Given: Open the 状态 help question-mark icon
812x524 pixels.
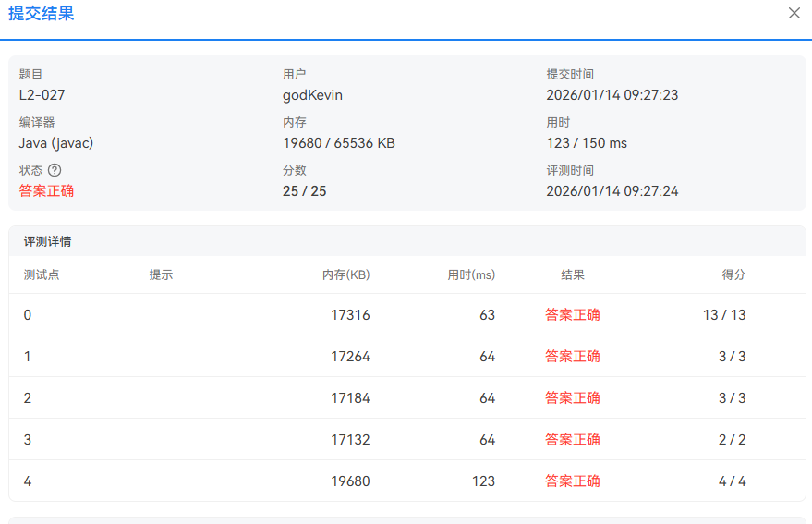Looking at the screenshot, I should [55, 170].
